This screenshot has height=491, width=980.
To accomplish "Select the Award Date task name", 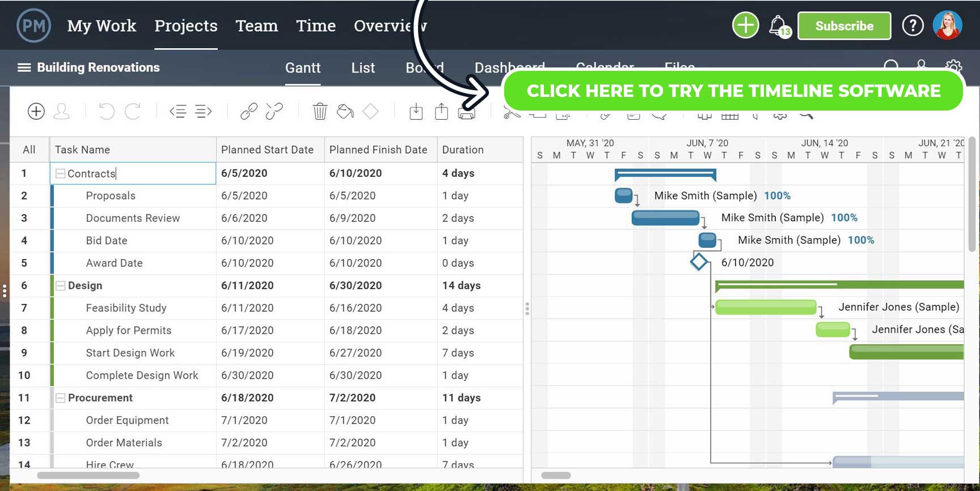I will [114, 263].
